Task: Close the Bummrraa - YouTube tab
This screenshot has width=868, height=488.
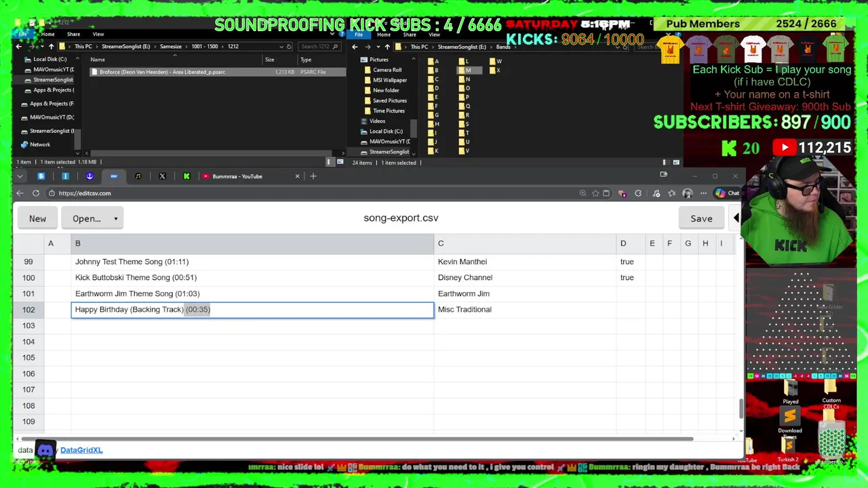Action: 297,176
